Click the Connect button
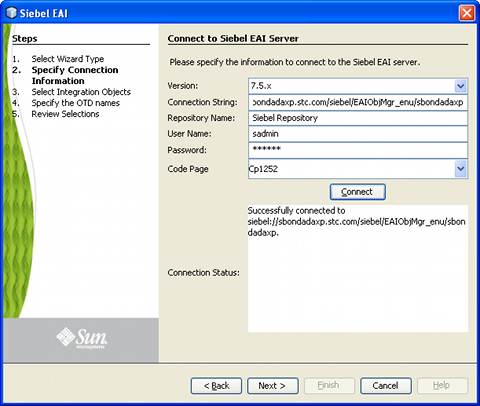Viewport: 480px width, 406px height. click(x=358, y=192)
